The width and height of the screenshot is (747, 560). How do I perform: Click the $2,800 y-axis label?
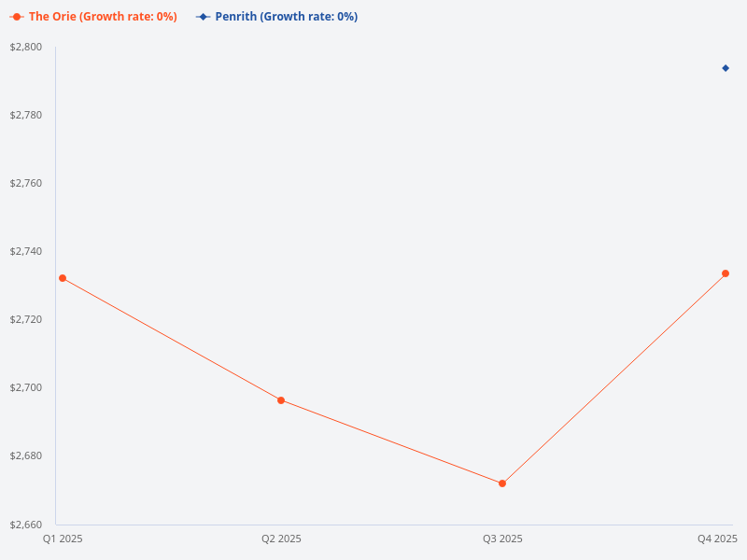coord(26,47)
